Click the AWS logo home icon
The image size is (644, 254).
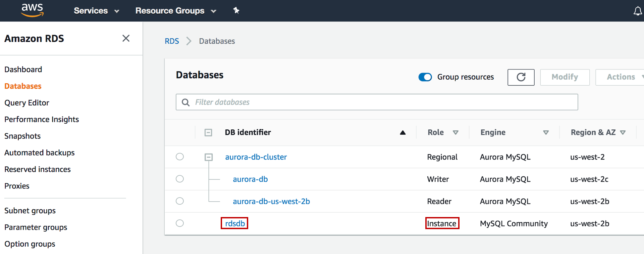click(32, 10)
